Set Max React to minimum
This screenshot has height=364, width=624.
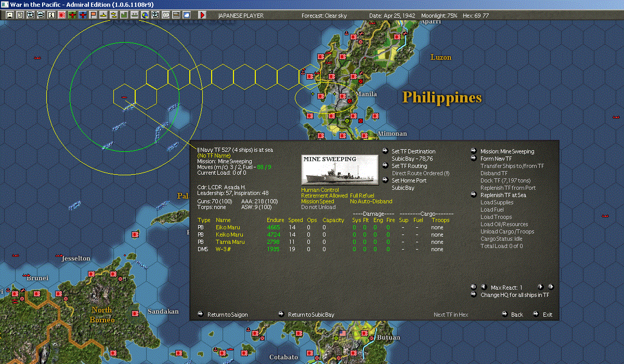[x=474, y=287]
